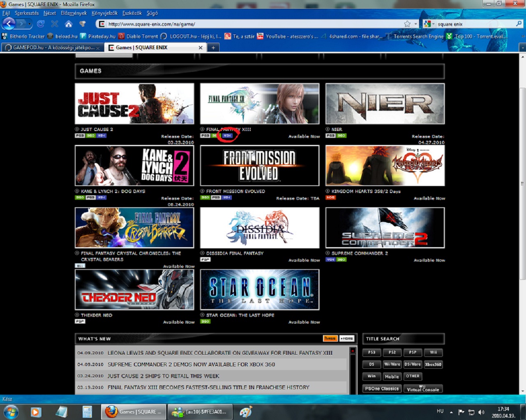Open the Star Ocean banner
Viewport: 526px width, 420px height.
tap(260, 289)
